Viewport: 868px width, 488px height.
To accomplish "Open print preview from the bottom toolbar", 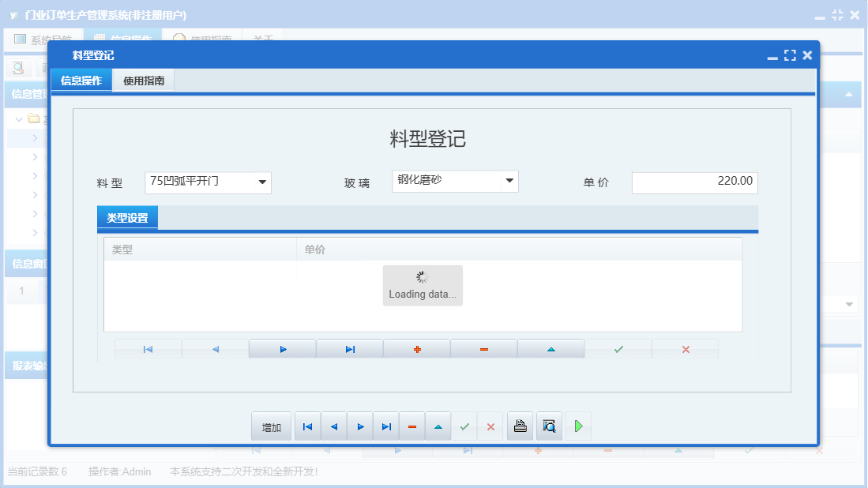I will coord(548,426).
